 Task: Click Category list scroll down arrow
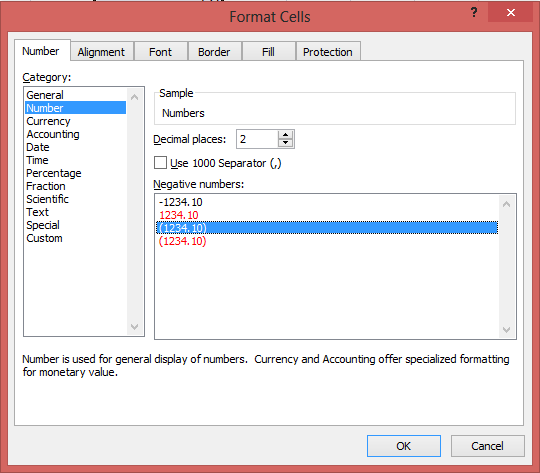point(135,326)
